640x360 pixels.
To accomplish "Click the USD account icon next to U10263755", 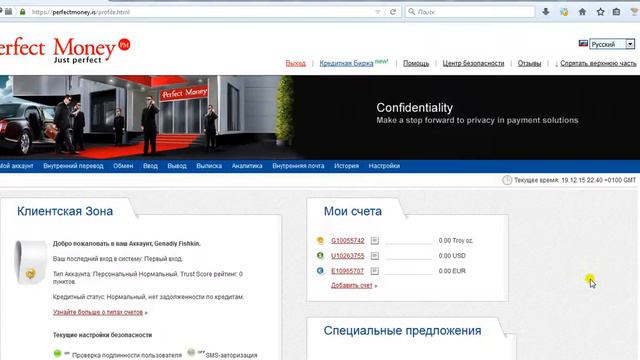I will [x=320, y=256].
